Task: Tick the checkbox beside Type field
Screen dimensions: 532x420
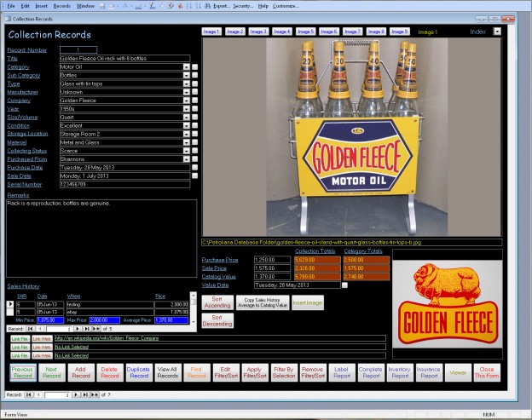Action: tap(194, 83)
